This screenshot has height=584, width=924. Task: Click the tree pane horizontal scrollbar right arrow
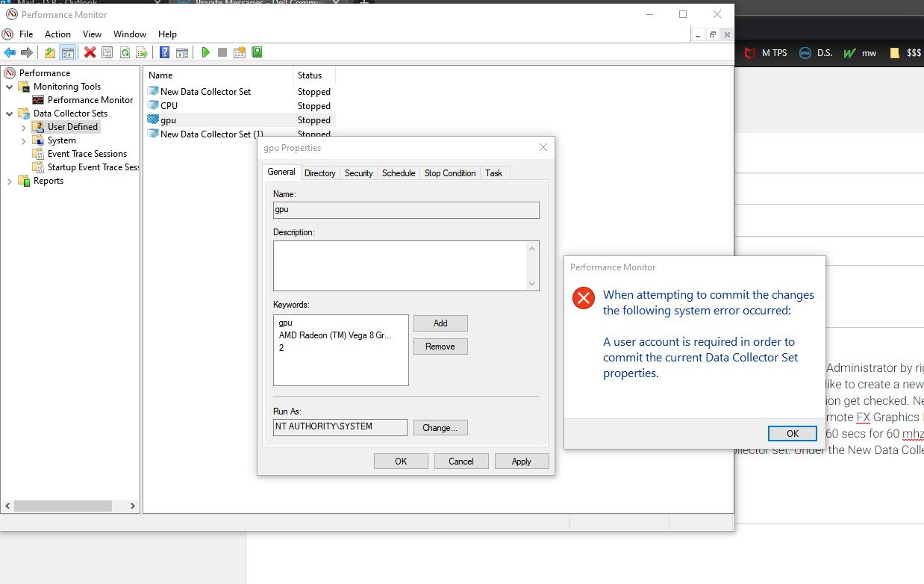[133, 506]
